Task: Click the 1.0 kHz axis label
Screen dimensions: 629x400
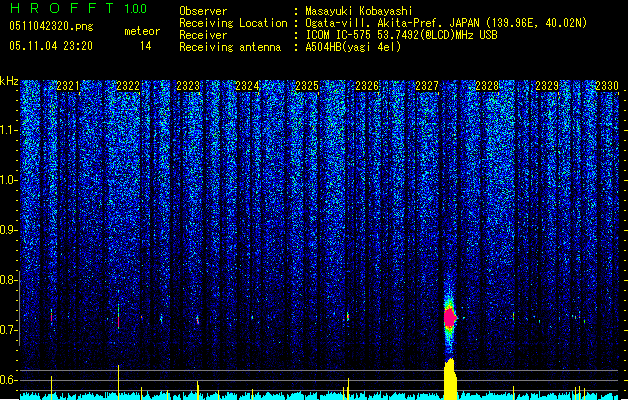Action: pyautogui.click(x=8, y=180)
